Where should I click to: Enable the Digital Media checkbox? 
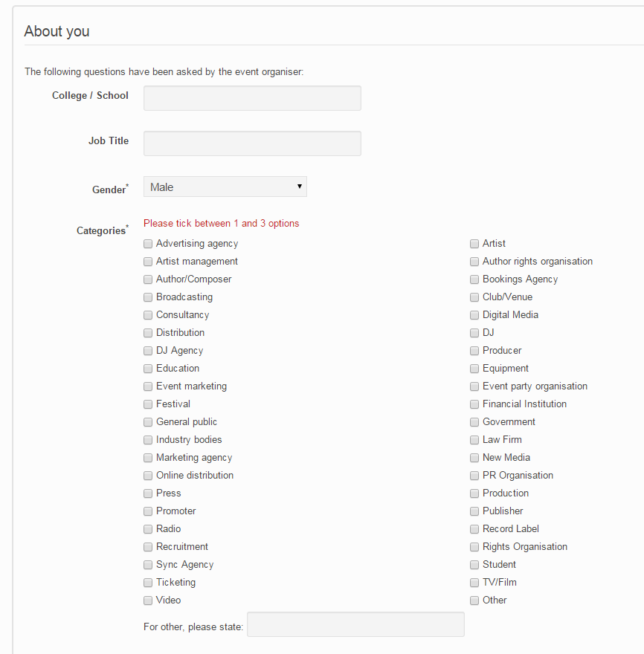474,315
